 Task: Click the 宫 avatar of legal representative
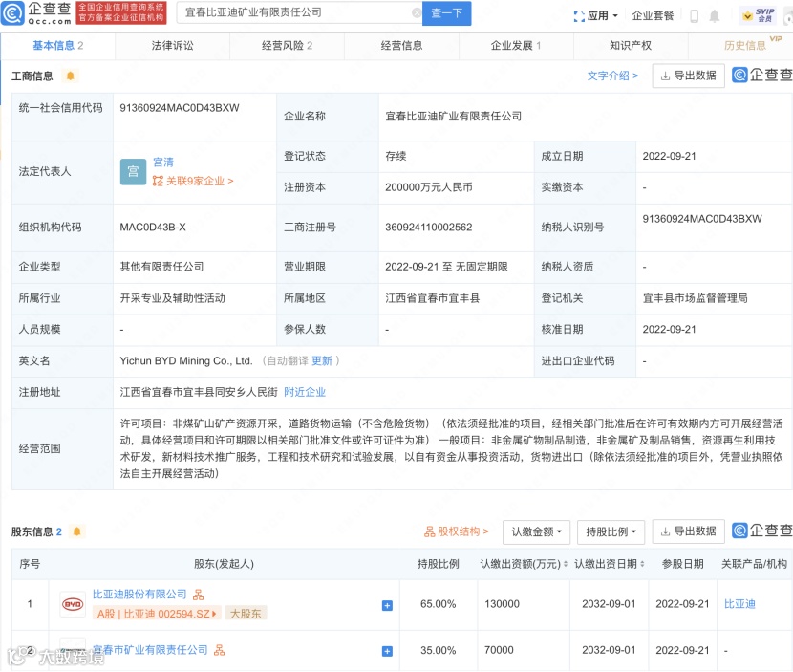click(x=133, y=172)
